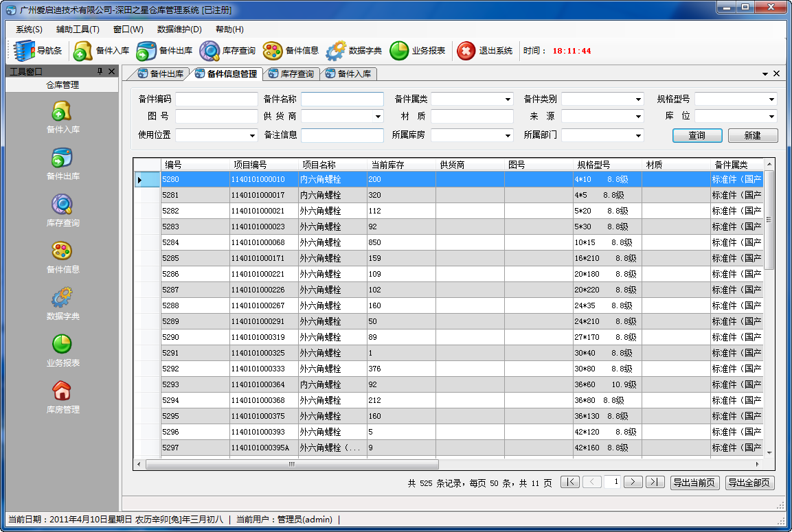792x532 pixels.
Task: Expand the 备件属类 dropdown
Action: click(508, 100)
